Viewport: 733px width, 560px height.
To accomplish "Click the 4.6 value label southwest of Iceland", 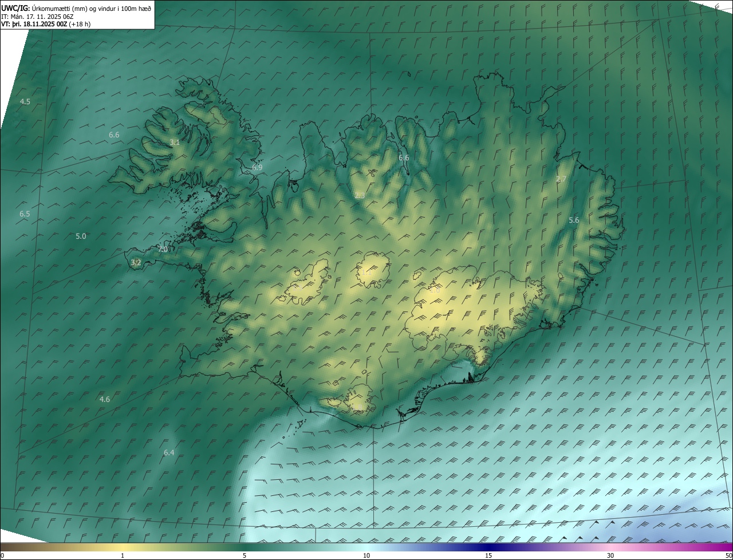I will pyautogui.click(x=105, y=400).
